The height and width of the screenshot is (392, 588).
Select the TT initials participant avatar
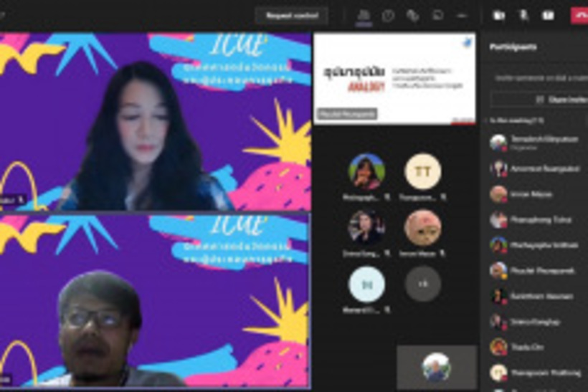(x=423, y=172)
